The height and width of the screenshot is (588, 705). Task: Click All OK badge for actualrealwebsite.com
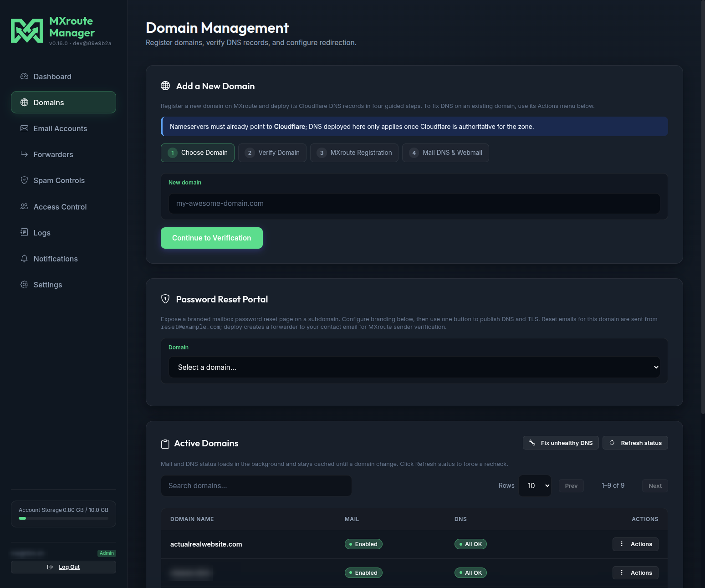coord(470,544)
